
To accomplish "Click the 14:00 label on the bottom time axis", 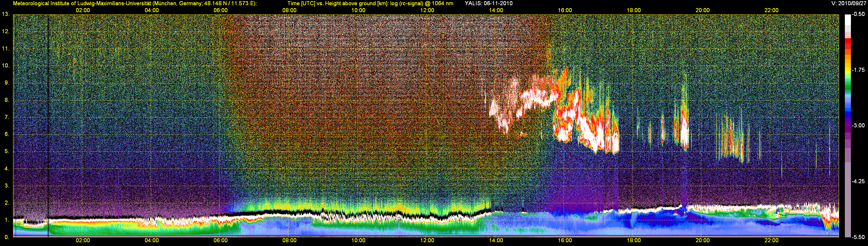I will (496, 241).
